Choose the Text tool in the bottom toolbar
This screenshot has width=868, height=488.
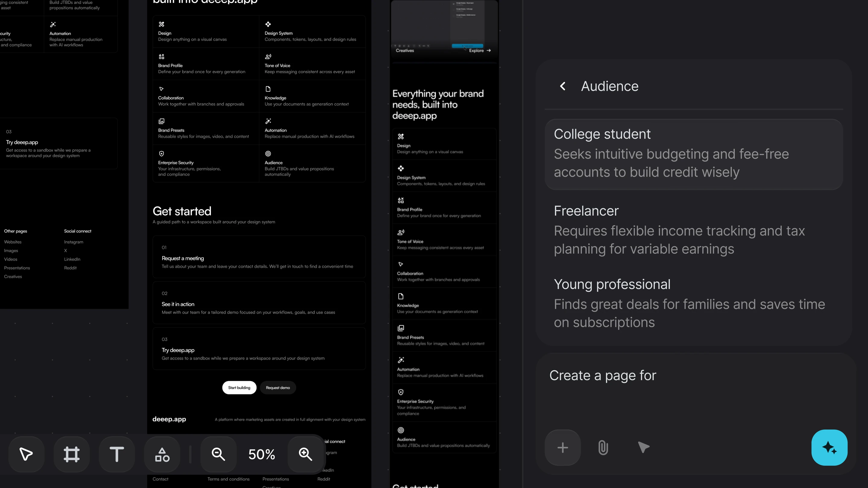pos(117,454)
